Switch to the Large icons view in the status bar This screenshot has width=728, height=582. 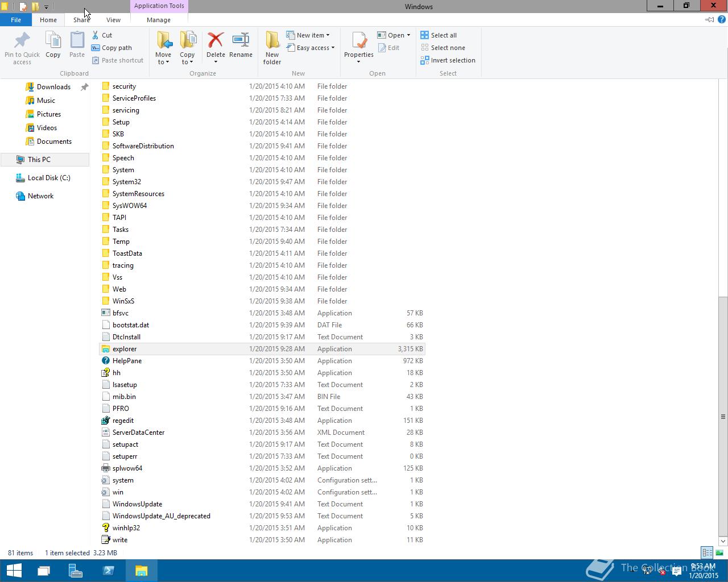tap(719, 552)
